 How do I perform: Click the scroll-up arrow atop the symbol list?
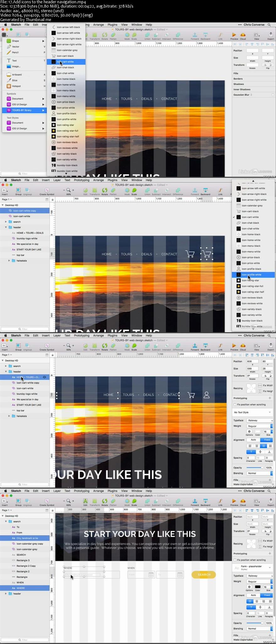[253, 181]
